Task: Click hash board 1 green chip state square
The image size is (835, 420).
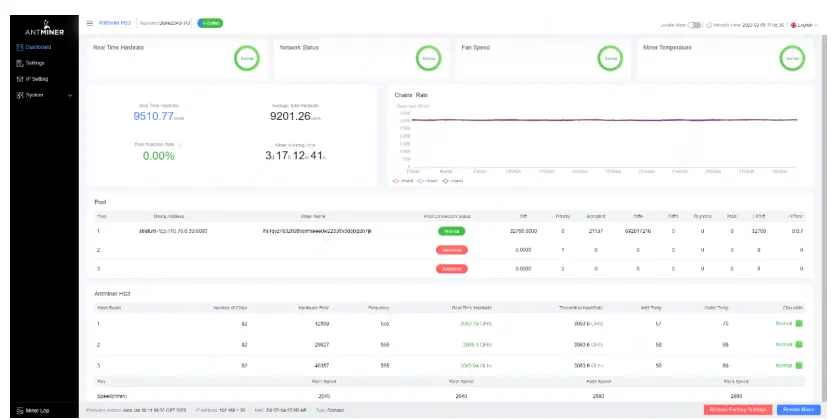Action: pyautogui.click(x=799, y=324)
